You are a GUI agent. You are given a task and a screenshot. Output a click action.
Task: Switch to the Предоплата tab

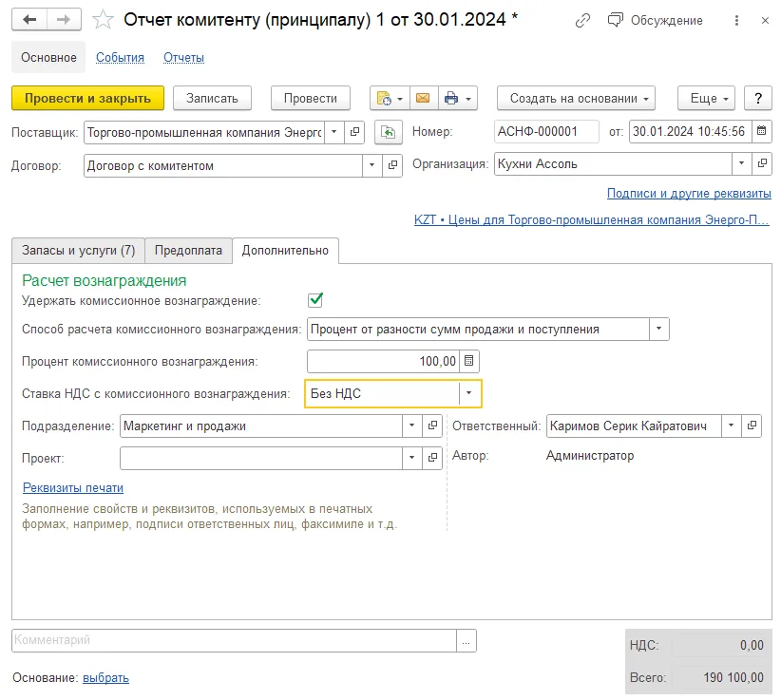pos(188,251)
